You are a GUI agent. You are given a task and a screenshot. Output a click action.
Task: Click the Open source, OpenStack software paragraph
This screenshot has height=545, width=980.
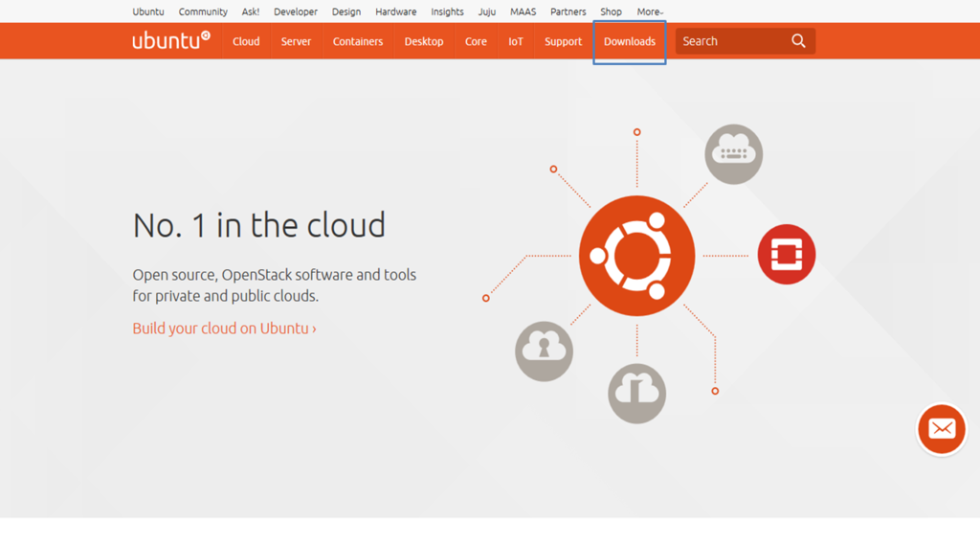tap(275, 285)
